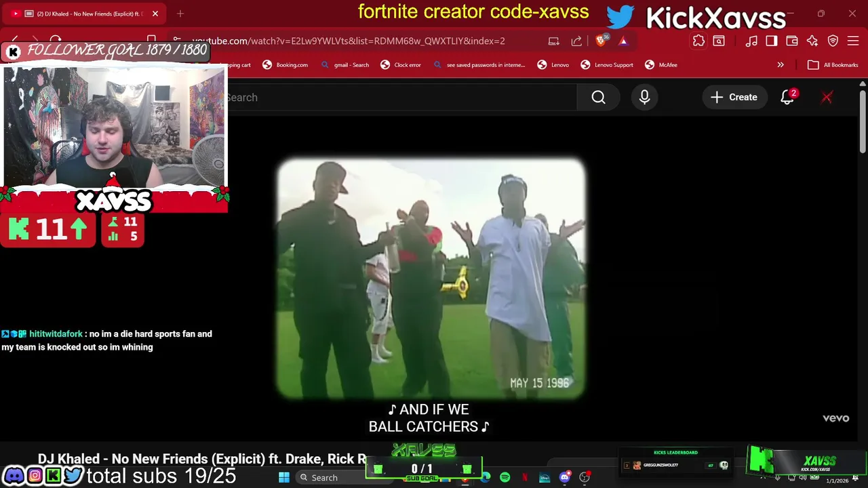Open the tab search icon in toolbar
This screenshot has height=488, width=868.
click(x=719, y=41)
